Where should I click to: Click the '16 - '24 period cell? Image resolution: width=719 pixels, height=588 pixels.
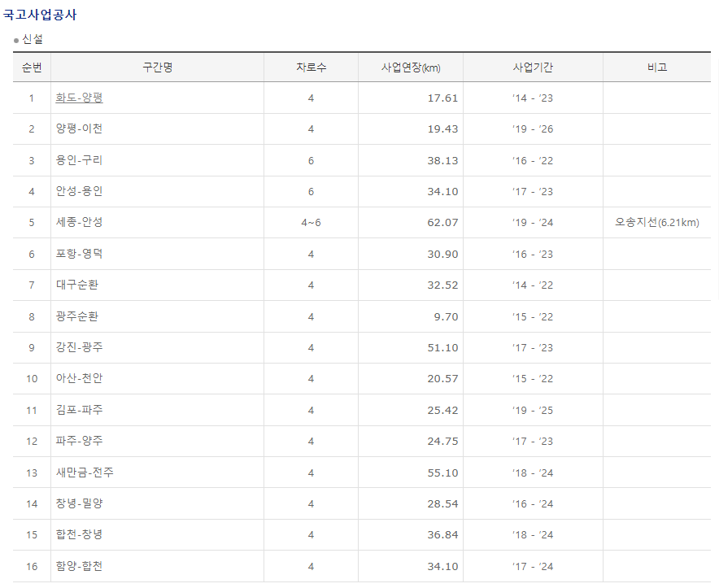pos(533,503)
